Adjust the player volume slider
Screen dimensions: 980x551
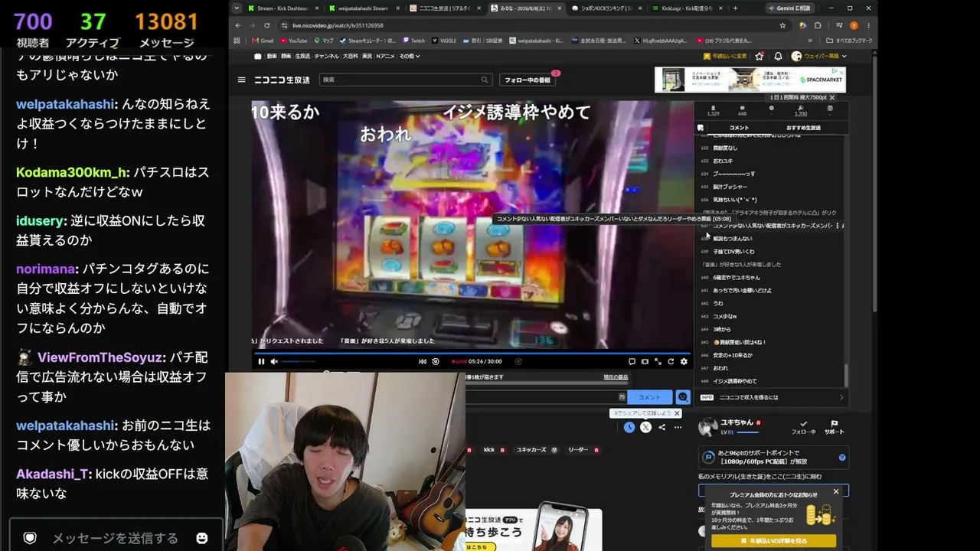[299, 361]
